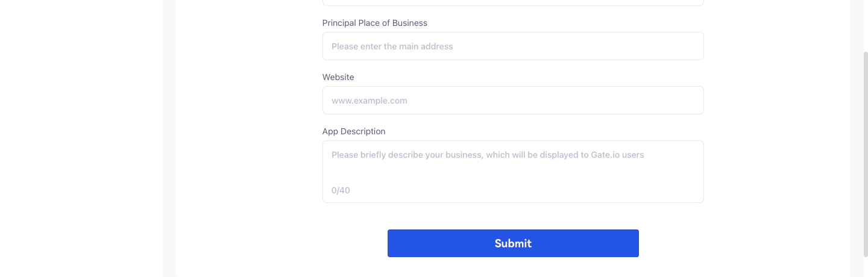Click the word "Submit" on the button

point(513,243)
